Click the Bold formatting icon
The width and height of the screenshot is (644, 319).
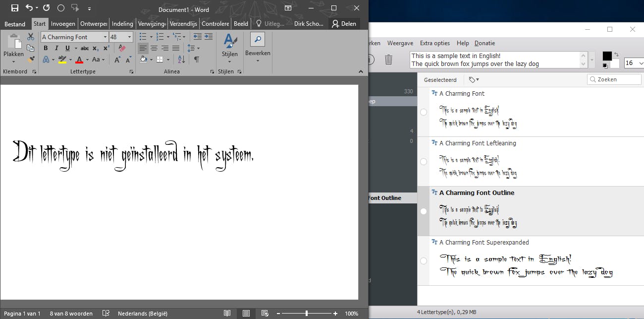click(x=46, y=48)
